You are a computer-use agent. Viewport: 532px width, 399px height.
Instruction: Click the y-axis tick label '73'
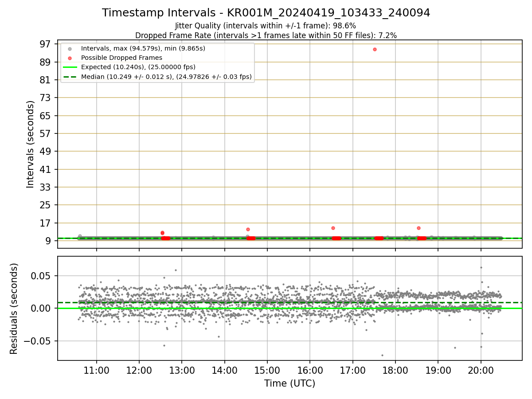46,98
